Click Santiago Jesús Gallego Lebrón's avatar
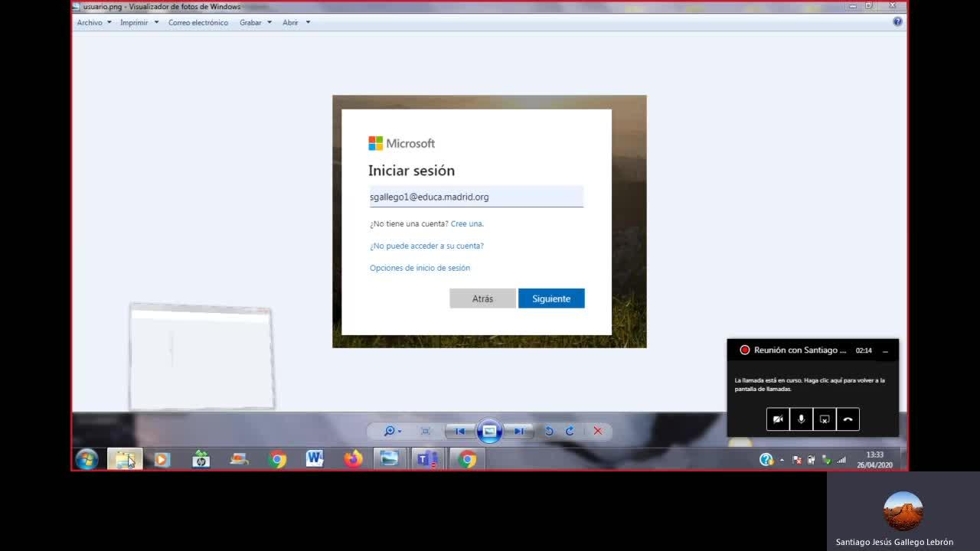The height and width of the screenshot is (551, 980). (x=903, y=511)
